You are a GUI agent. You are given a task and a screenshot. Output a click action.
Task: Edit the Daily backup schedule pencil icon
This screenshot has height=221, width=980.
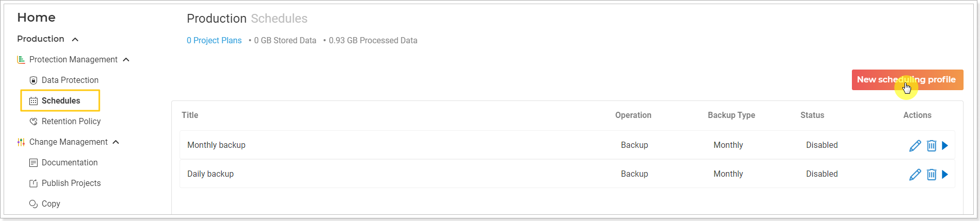(915, 175)
